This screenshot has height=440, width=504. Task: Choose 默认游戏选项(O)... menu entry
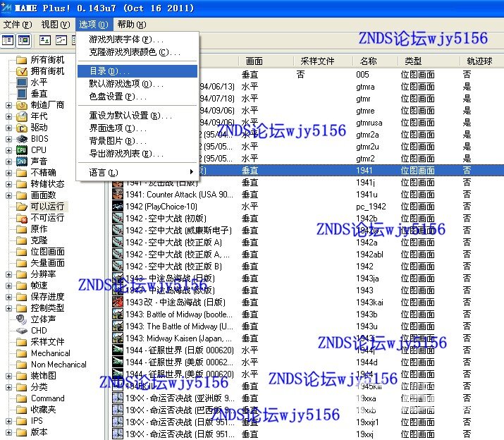pos(137,84)
